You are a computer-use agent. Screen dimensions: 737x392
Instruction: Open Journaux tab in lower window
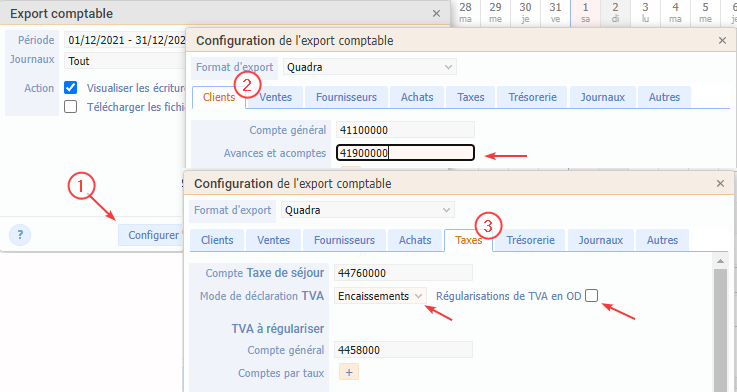pyautogui.click(x=601, y=240)
